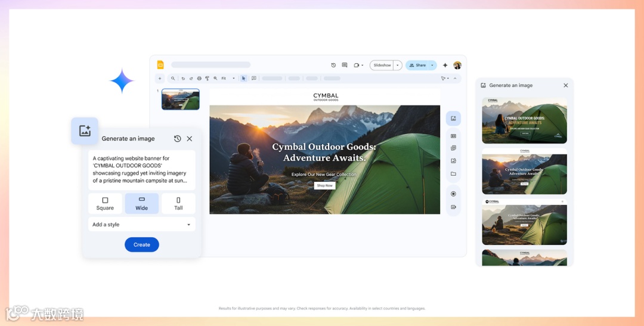
Task: Click the blue Create button
Action: (142, 245)
